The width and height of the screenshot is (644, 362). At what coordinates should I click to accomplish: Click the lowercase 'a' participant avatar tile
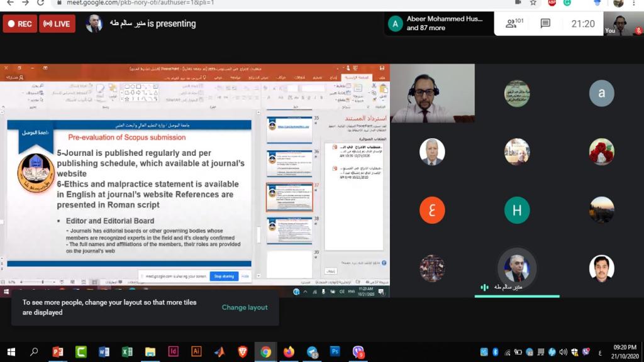[601, 94]
